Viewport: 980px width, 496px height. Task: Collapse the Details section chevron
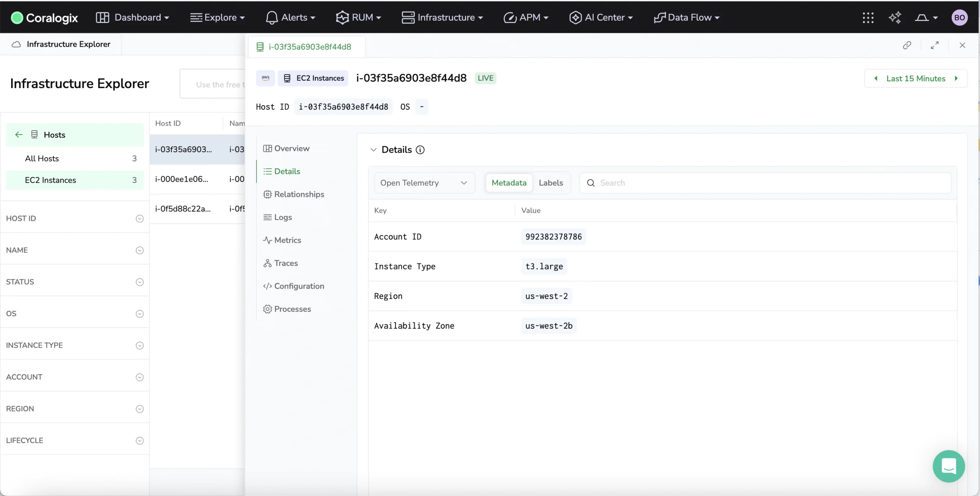point(373,150)
